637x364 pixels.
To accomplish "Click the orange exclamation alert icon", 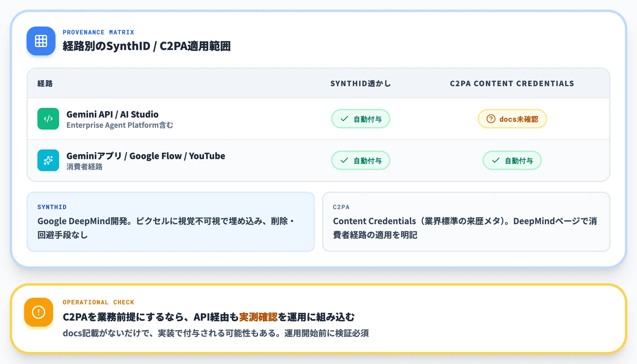I will [x=39, y=312].
